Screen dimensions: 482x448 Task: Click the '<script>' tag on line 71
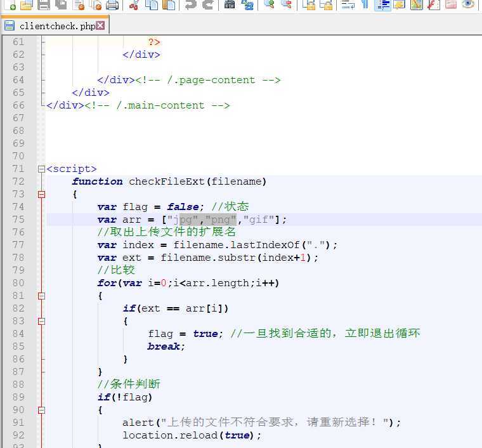(71, 169)
